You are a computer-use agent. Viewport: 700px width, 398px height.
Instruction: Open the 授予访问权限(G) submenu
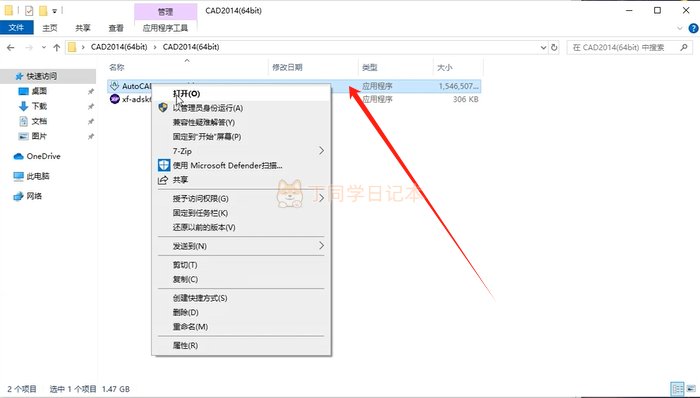click(241, 199)
